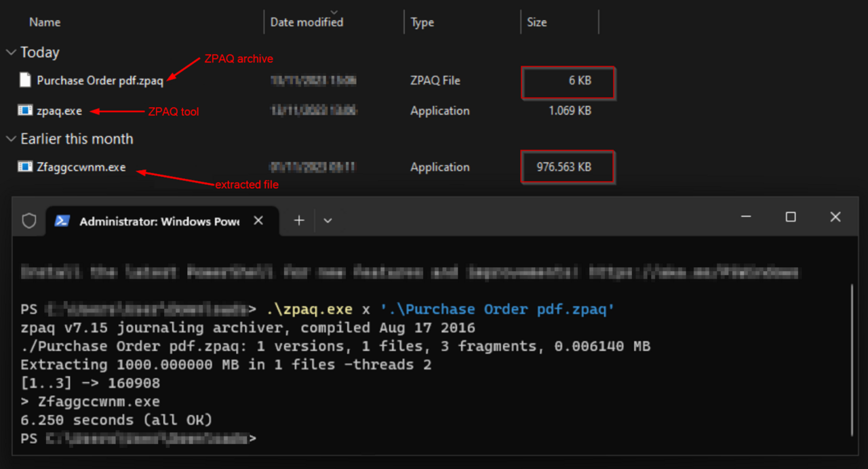Collapse the Earlier this month group
The image size is (868, 469).
(x=12, y=139)
